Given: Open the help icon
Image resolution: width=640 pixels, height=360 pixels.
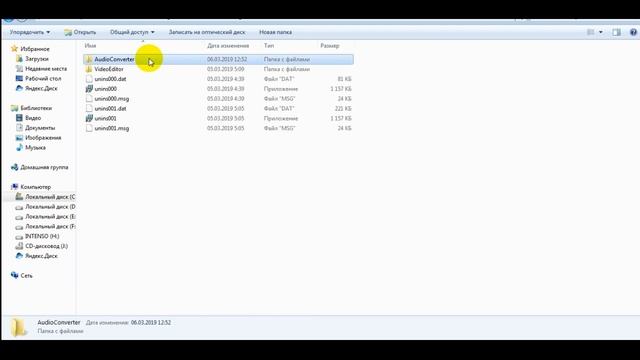Looking at the screenshot, I should (633, 32).
